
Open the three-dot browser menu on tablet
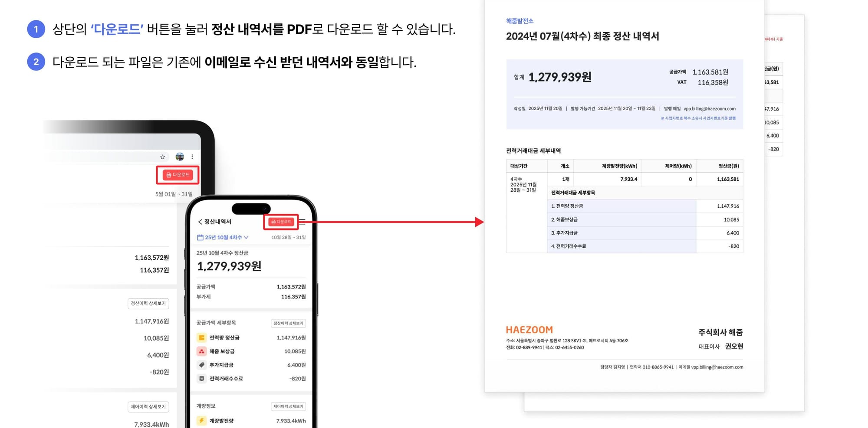(192, 157)
